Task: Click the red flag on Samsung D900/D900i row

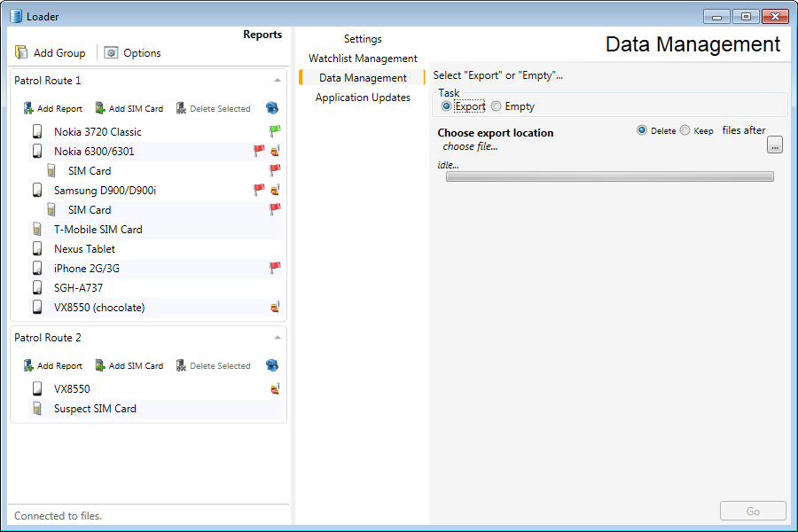Action: coord(259,190)
